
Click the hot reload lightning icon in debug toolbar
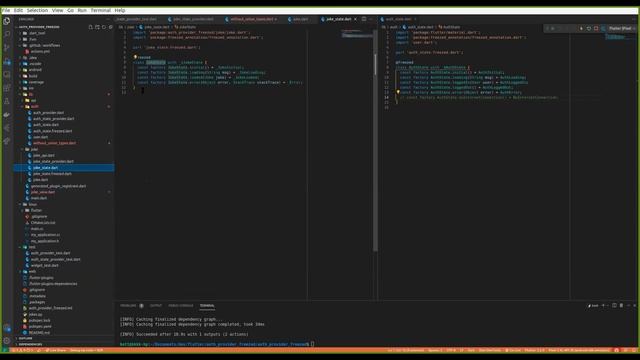581,29
